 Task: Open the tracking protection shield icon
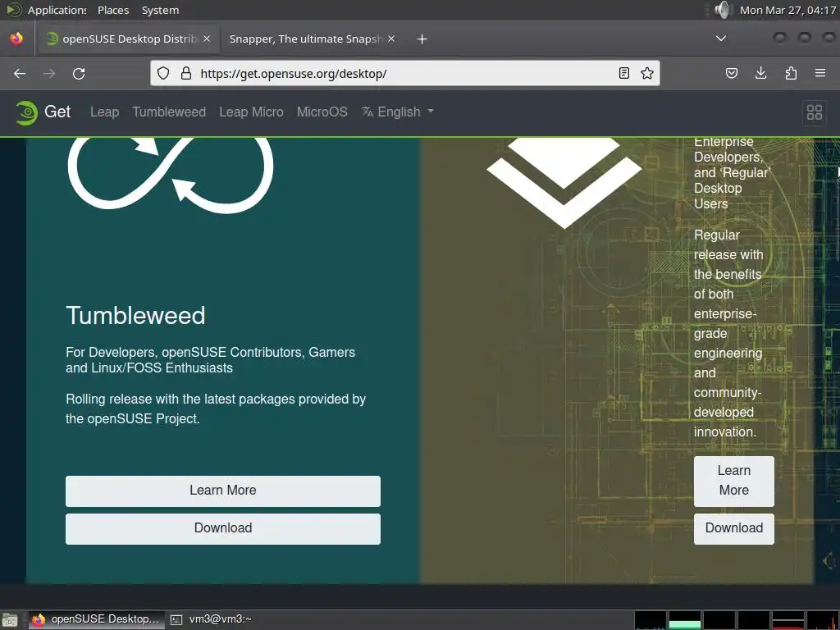point(163,73)
